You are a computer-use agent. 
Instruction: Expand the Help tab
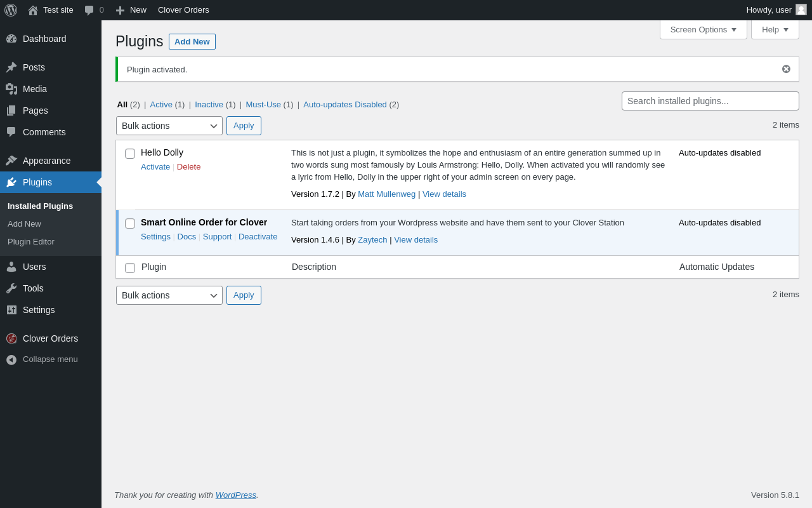click(x=775, y=29)
